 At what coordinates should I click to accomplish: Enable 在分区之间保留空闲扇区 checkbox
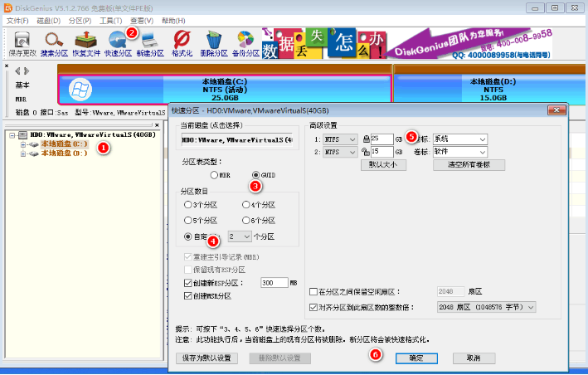[313, 291]
